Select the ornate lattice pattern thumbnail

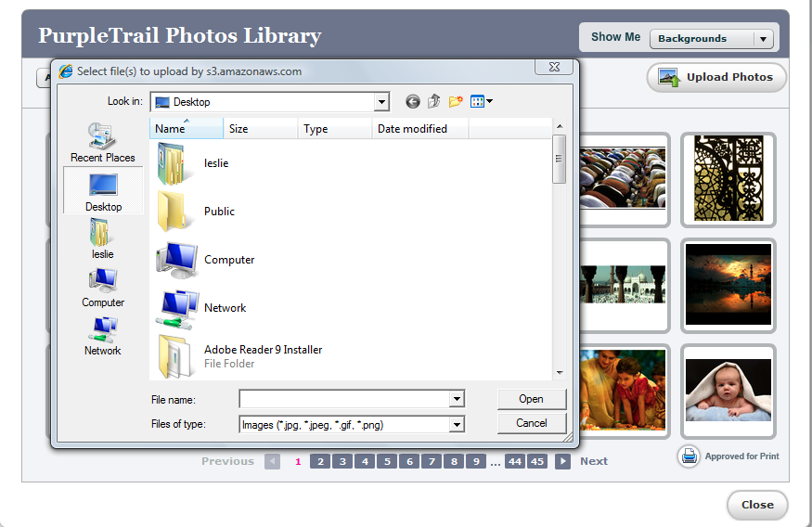pyautogui.click(x=728, y=179)
